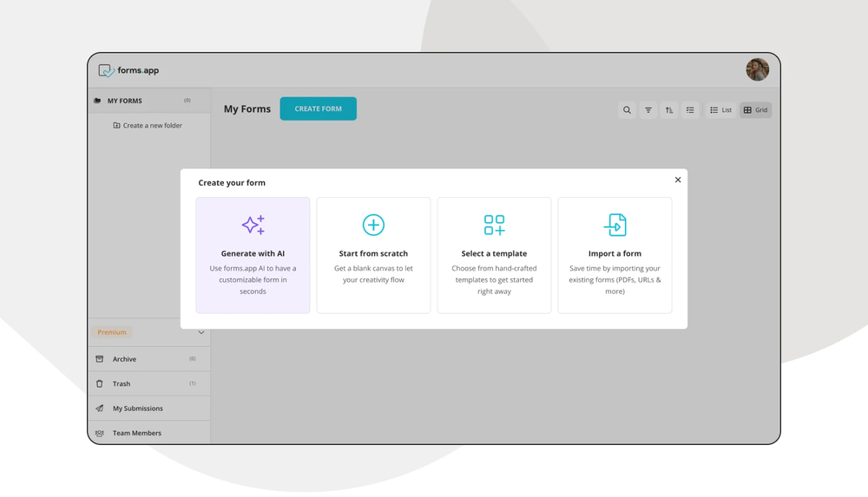Click the Start from scratch plus icon
This screenshot has height=497, width=868.
pos(373,225)
